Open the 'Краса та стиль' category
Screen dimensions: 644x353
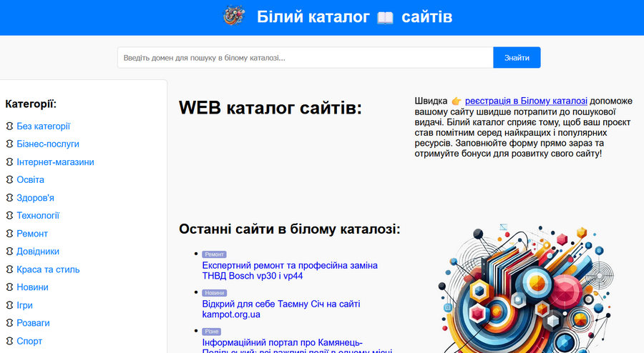pos(48,269)
